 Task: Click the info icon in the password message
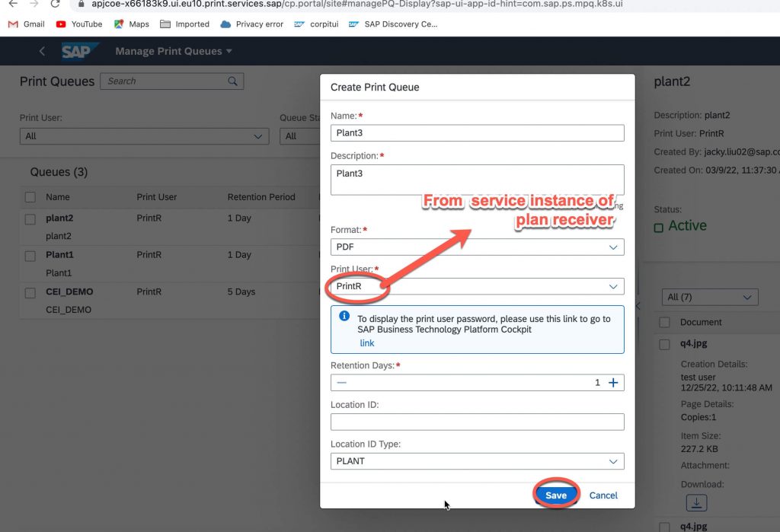pyautogui.click(x=344, y=316)
